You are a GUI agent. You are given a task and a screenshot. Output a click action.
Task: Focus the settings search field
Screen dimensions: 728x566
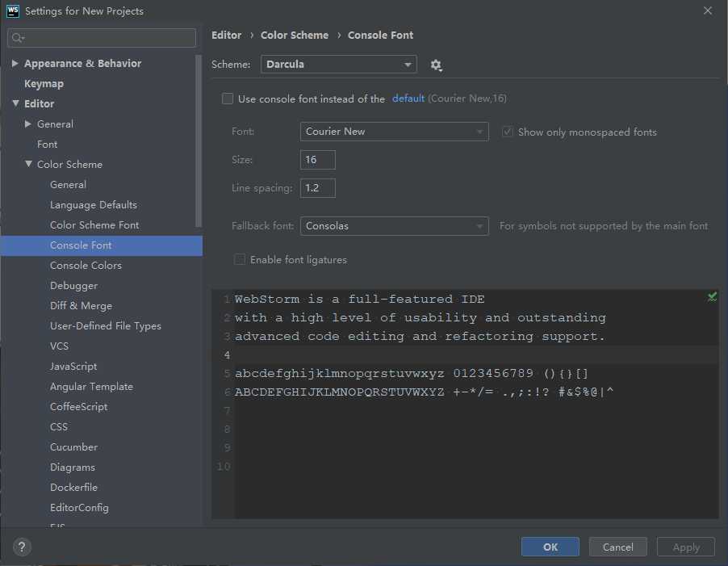point(102,38)
